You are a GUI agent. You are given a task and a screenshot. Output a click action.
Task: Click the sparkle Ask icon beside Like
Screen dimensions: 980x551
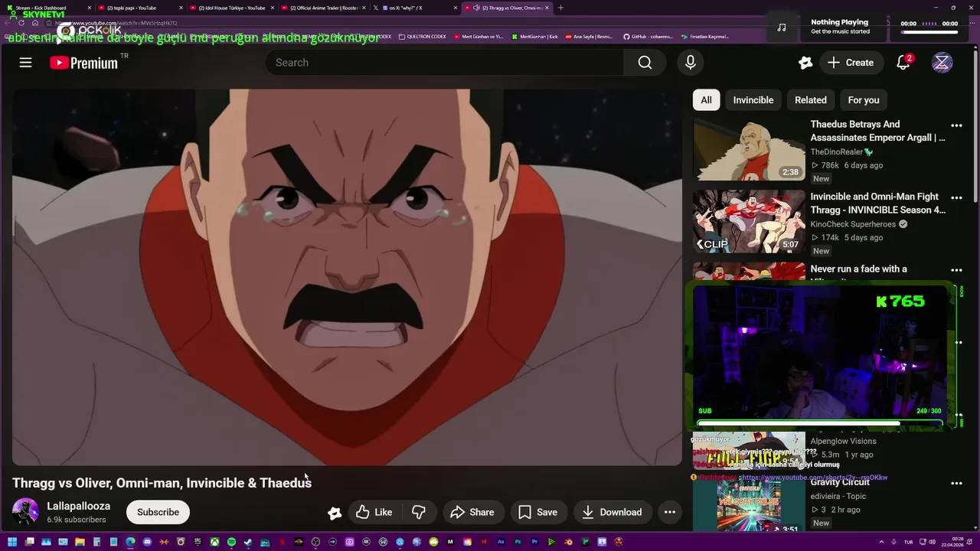tap(335, 513)
